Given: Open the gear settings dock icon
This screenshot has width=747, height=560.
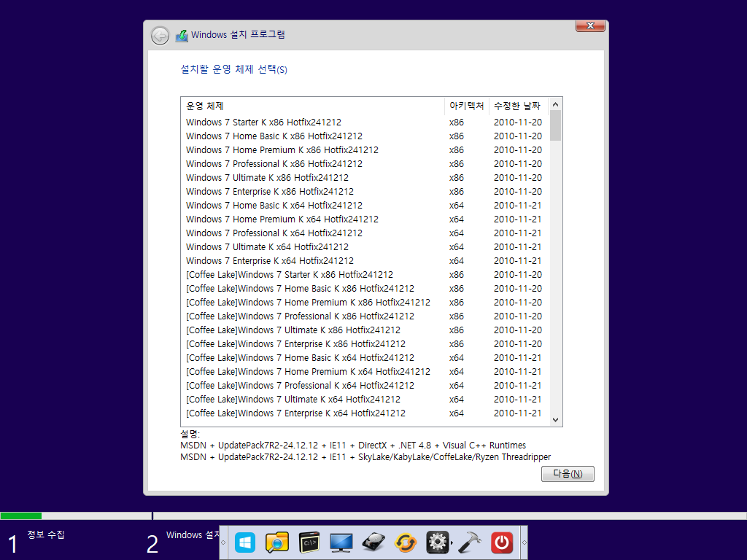Looking at the screenshot, I should (438, 542).
